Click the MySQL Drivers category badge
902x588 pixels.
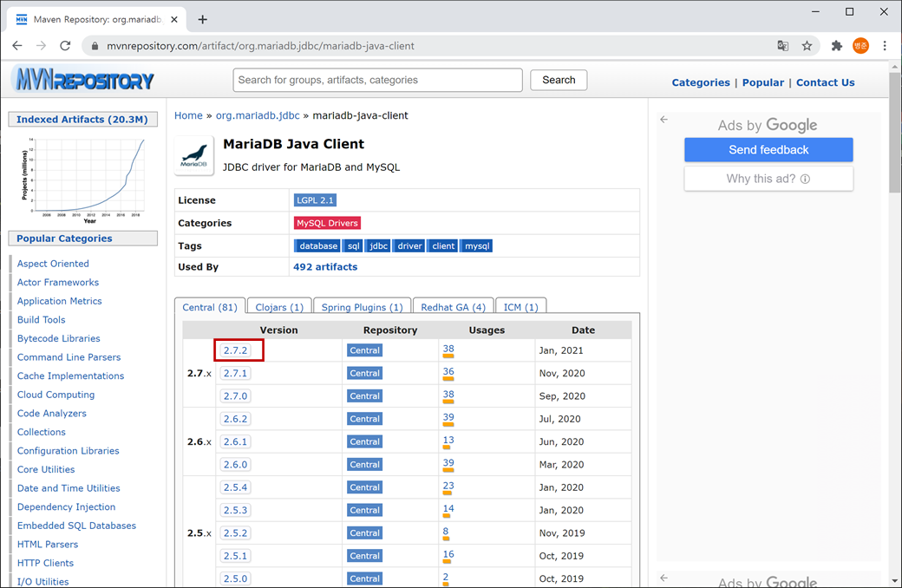point(327,223)
